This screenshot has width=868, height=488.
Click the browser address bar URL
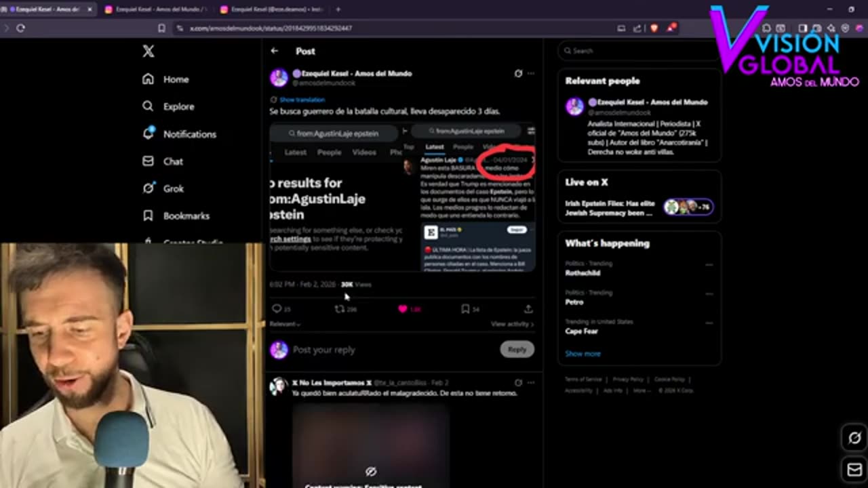pyautogui.click(x=271, y=28)
